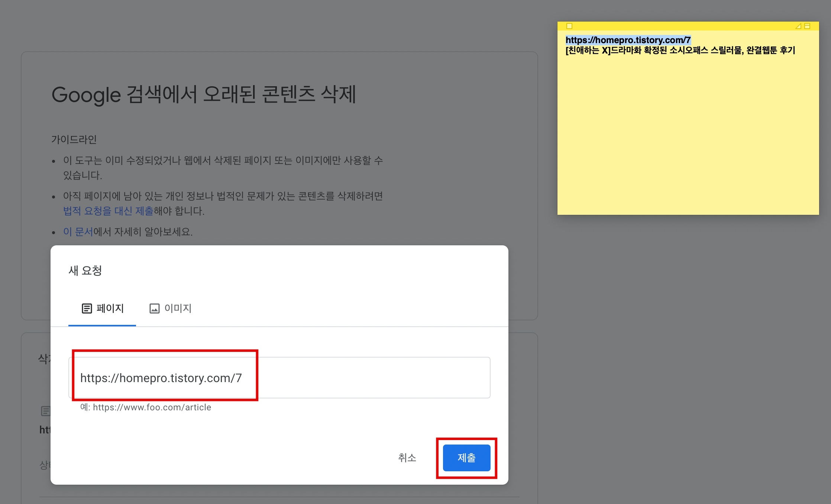
Task: Switch to the 이미지 tab
Action: [170, 308]
